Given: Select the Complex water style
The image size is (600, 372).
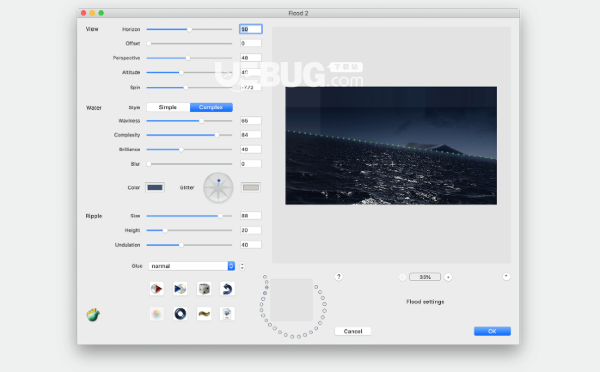Looking at the screenshot, I should (x=211, y=108).
